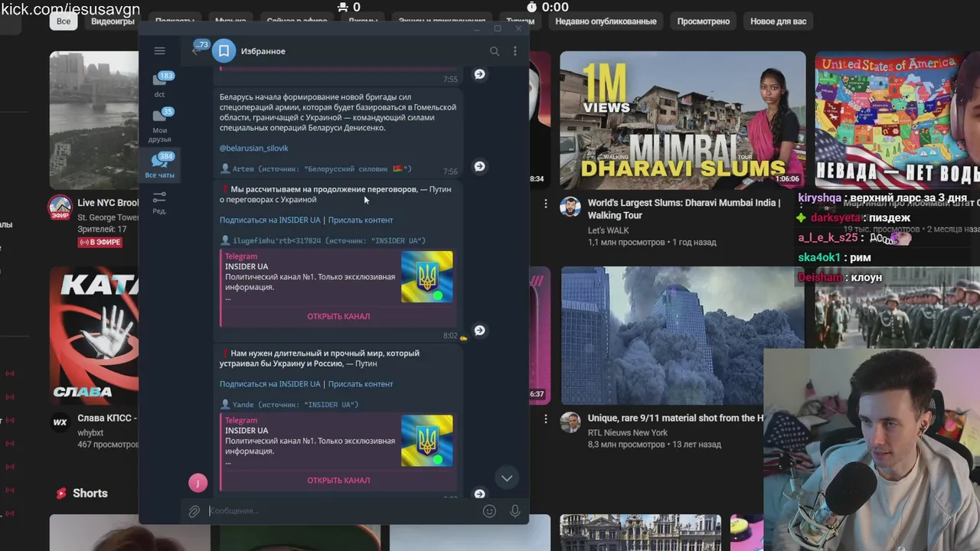This screenshot has height=551, width=980.
Task: Select Недавно опубликованные chip on YouTube
Action: tap(606, 21)
